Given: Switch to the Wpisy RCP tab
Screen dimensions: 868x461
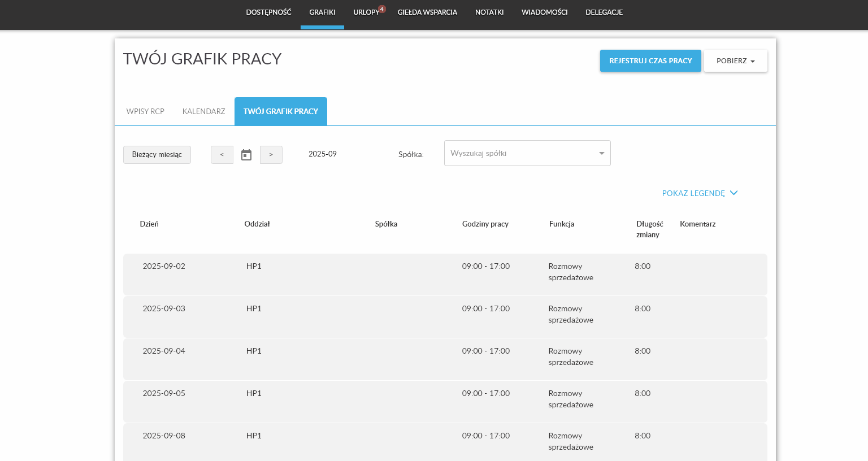Looking at the screenshot, I should 145,111.
